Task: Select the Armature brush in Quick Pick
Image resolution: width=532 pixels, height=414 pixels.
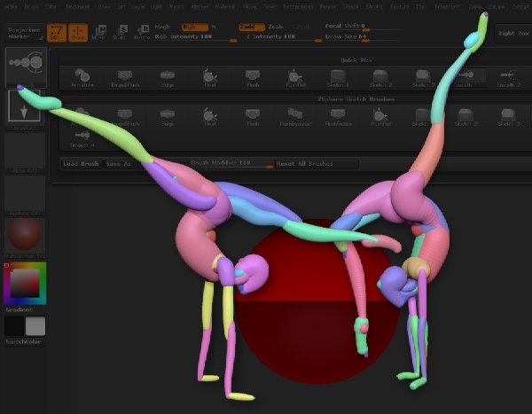Action: (x=82, y=78)
